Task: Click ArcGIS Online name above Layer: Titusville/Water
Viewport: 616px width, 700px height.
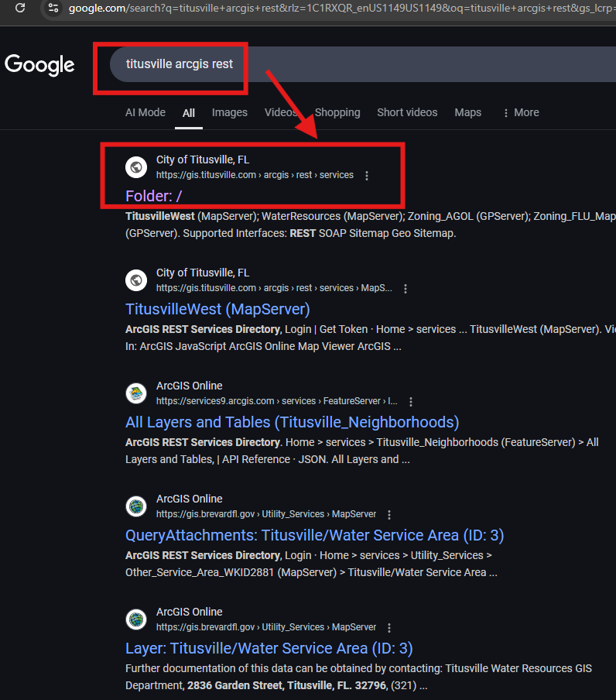Action: pos(189,612)
